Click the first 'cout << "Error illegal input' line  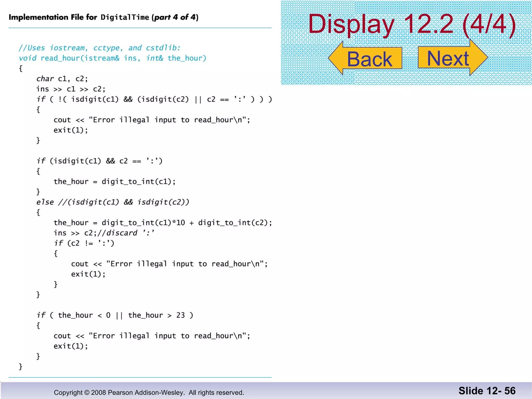[x=152, y=120]
